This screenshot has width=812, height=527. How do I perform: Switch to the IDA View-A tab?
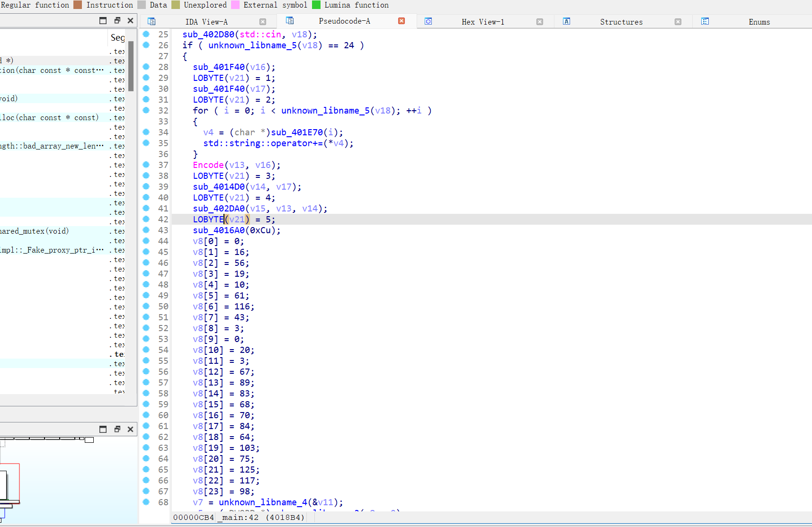click(x=206, y=22)
